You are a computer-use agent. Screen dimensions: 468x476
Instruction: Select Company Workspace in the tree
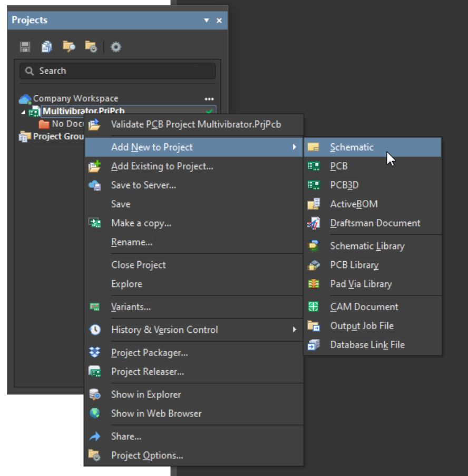point(75,98)
